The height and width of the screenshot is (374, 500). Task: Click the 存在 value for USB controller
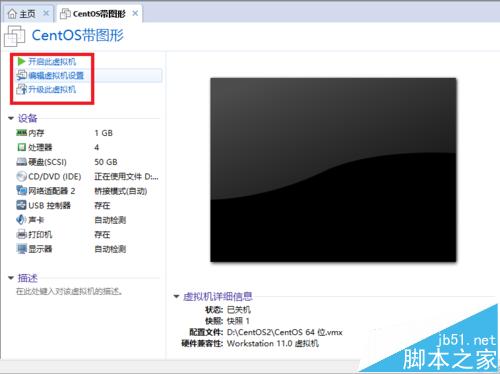click(x=102, y=205)
